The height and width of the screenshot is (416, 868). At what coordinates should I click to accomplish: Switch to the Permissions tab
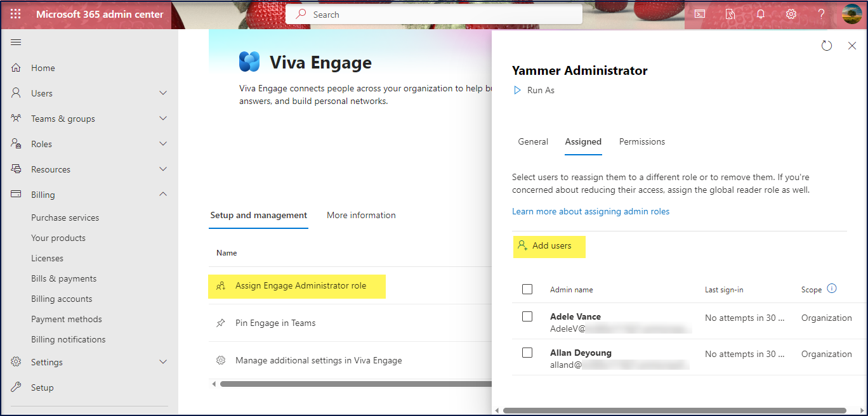(x=641, y=141)
